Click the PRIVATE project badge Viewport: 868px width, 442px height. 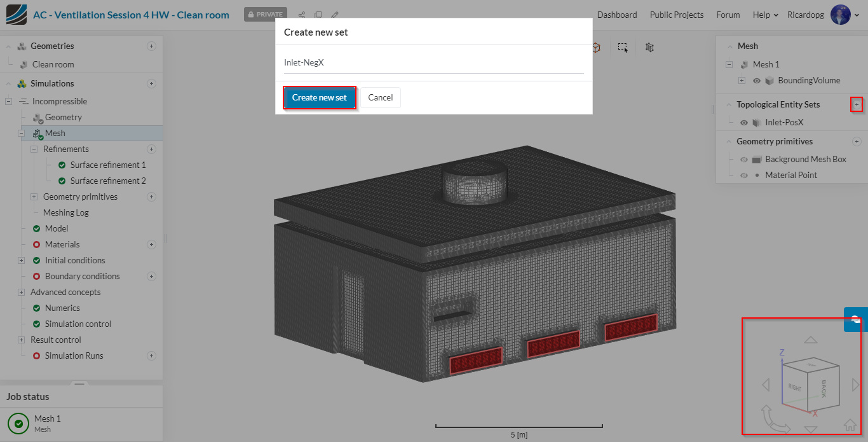click(x=266, y=15)
